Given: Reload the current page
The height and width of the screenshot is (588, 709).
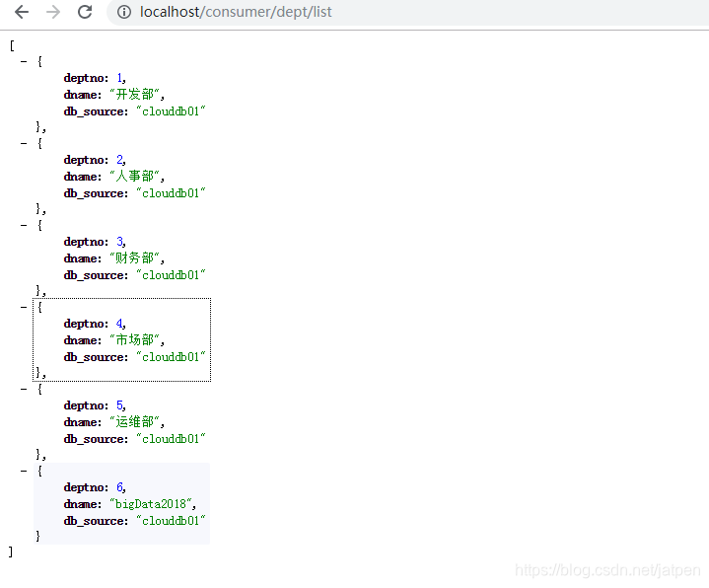Looking at the screenshot, I should 85,12.
